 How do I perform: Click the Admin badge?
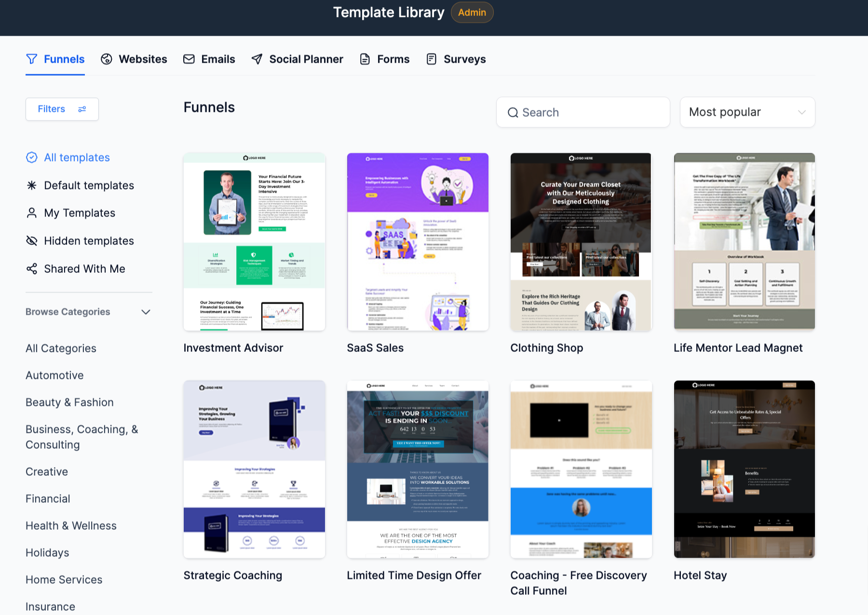[472, 13]
